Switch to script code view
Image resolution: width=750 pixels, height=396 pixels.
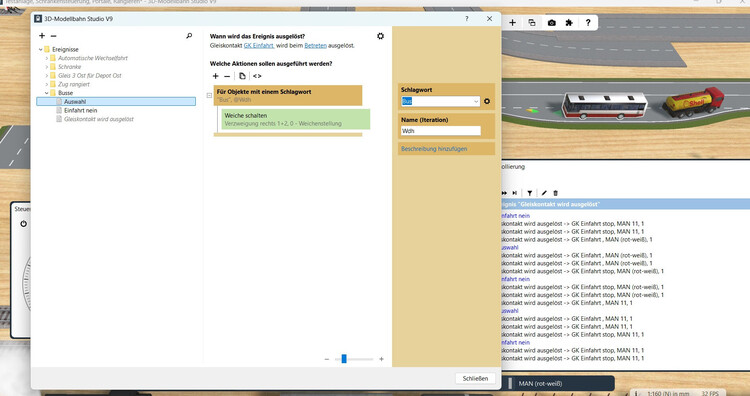coord(257,76)
